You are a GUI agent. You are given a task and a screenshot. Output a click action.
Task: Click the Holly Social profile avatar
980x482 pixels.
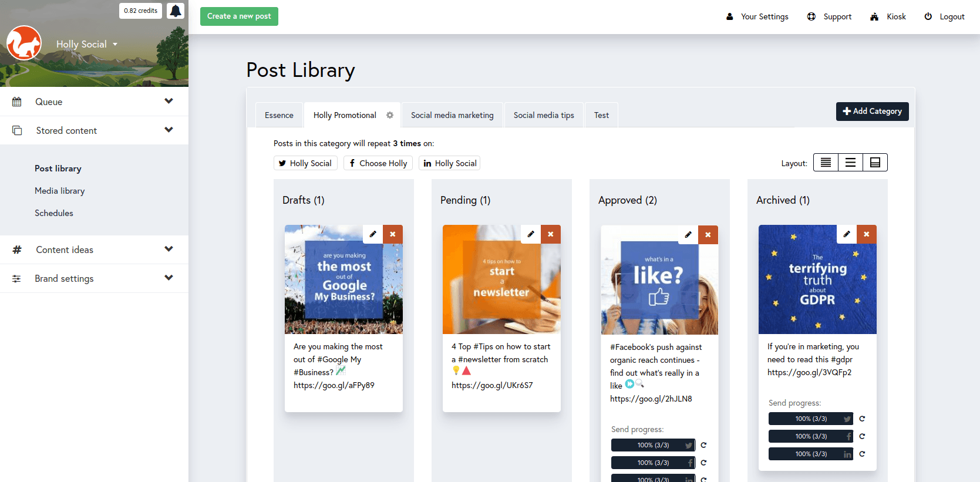tap(24, 43)
